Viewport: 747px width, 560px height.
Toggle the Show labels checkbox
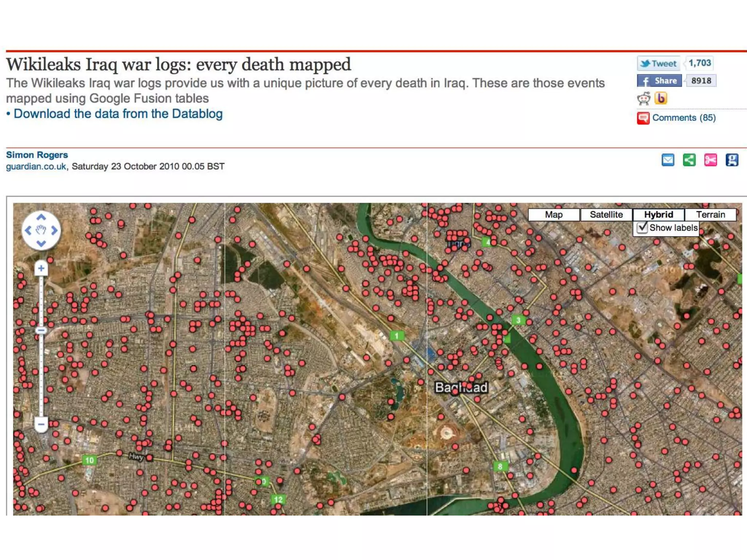coord(642,228)
